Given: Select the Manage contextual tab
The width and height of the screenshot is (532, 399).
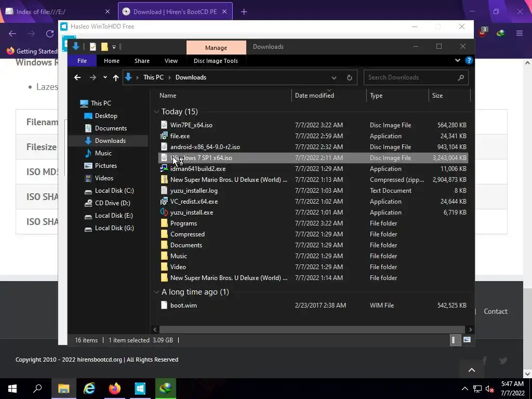Looking at the screenshot, I should pyautogui.click(x=216, y=47).
